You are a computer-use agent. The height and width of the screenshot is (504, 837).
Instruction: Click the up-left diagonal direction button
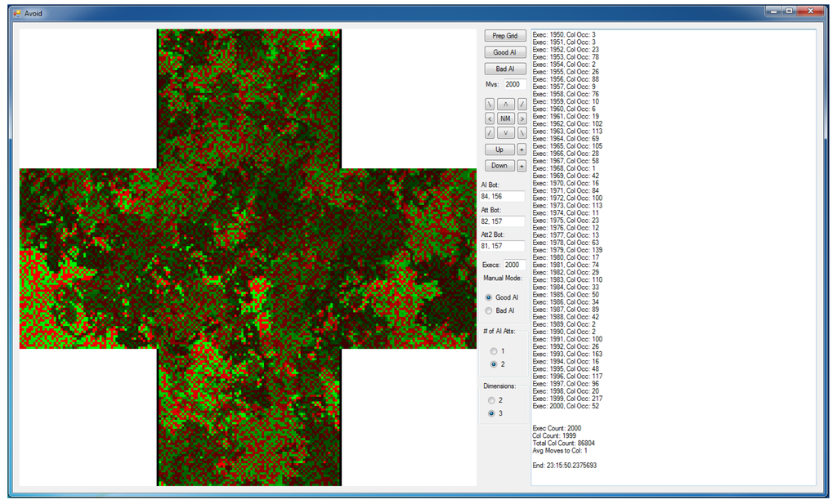[490, 105]
